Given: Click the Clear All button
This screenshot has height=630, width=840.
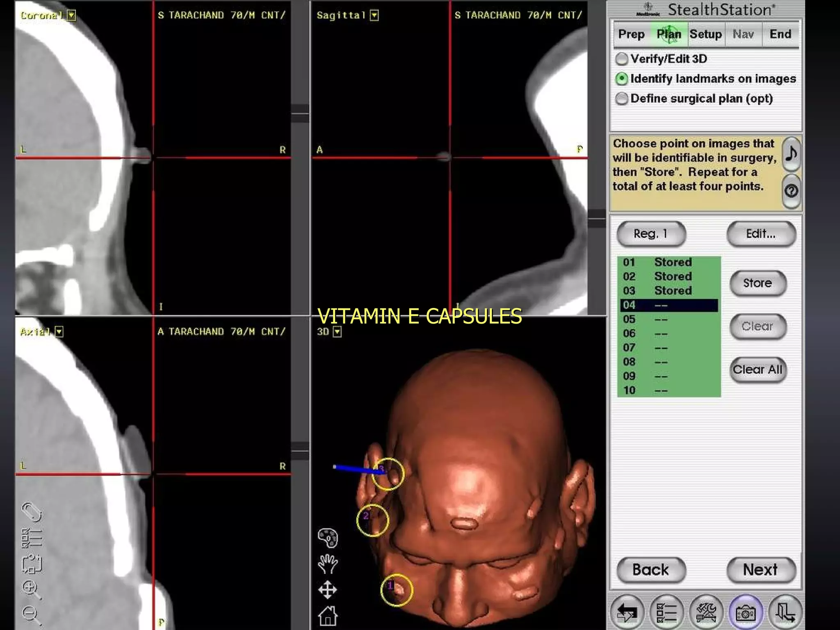Looking at the screenshot, I should coord(758,370).
